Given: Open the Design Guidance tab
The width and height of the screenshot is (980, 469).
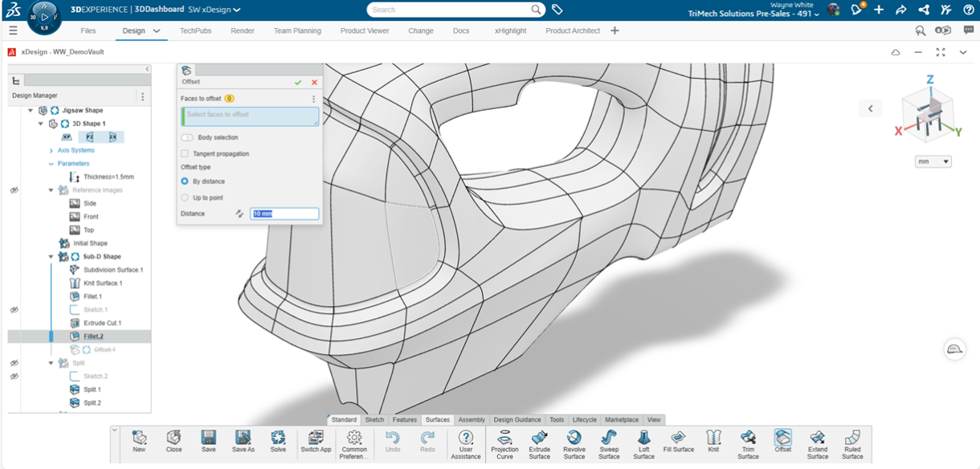Looking at the screenshot, I should tap(517, 420).
